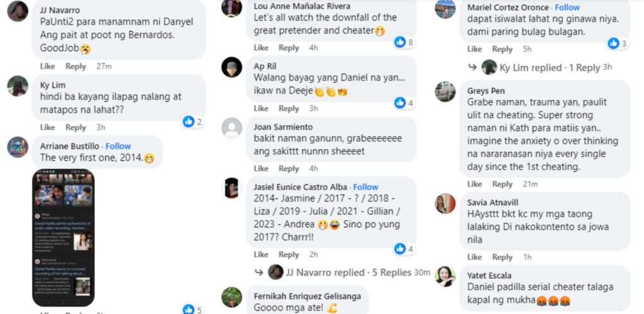Viewport: 644px width, 314px height.
Task: Click the like reaction icon on Mariel Cortez Oronce's comment
Action: pyautogui.click(x=613, y=43)
